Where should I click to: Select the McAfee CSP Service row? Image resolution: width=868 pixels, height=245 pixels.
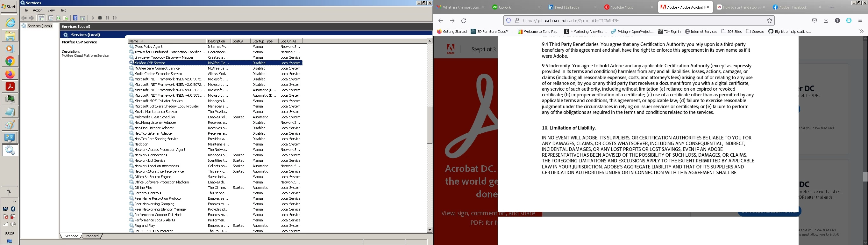click(x=216, y=63)
